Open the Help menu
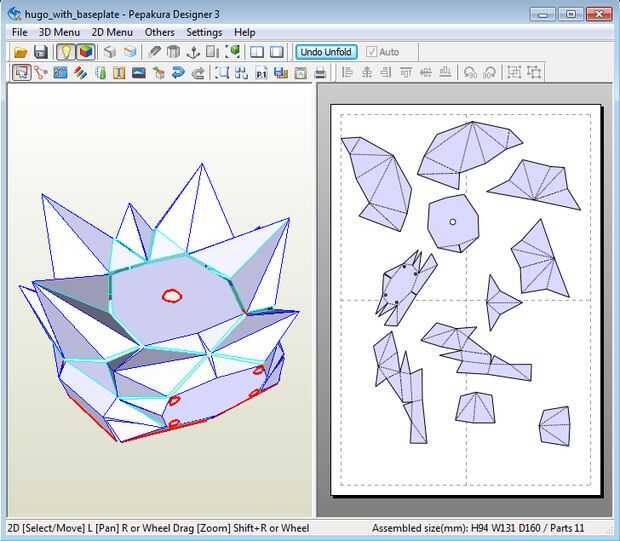620x541 pixels. coord(244,32)
